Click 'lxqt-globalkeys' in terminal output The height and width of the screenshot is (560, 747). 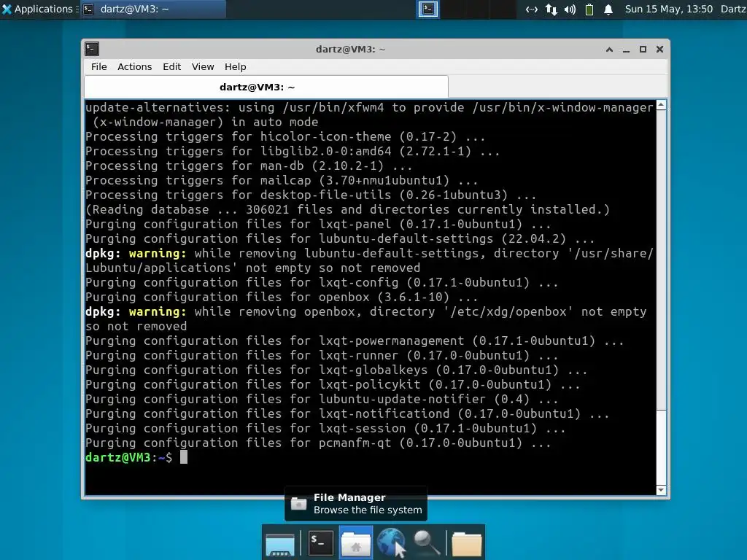click(373, 370)
